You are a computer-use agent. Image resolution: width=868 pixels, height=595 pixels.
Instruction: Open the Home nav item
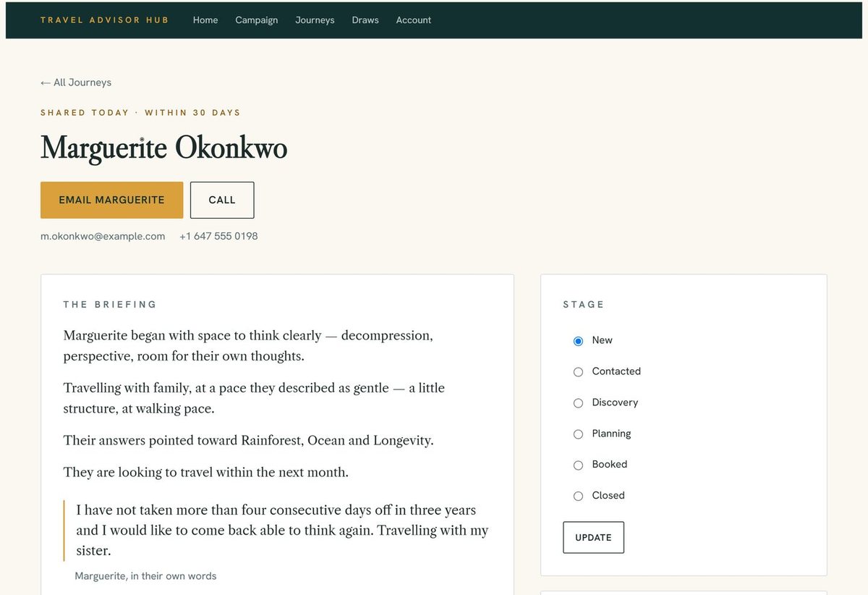tap(205, 20)
